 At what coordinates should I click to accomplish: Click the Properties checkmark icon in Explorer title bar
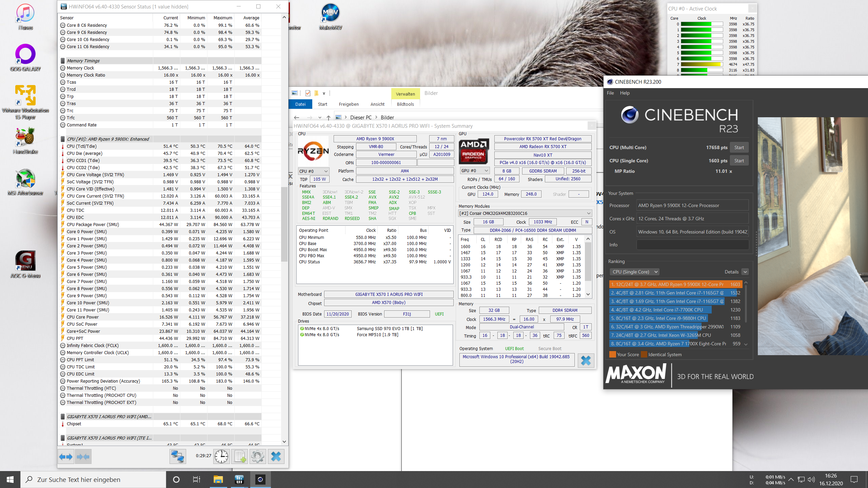tap(308, 93)
